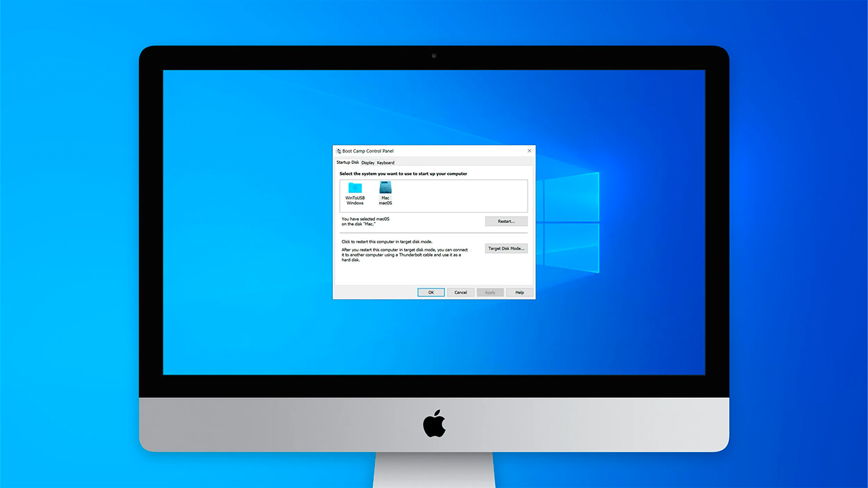The image size is (868, 488).
Task: Click the text 'You have selected macOS'
Action: [x=366, y=219]
